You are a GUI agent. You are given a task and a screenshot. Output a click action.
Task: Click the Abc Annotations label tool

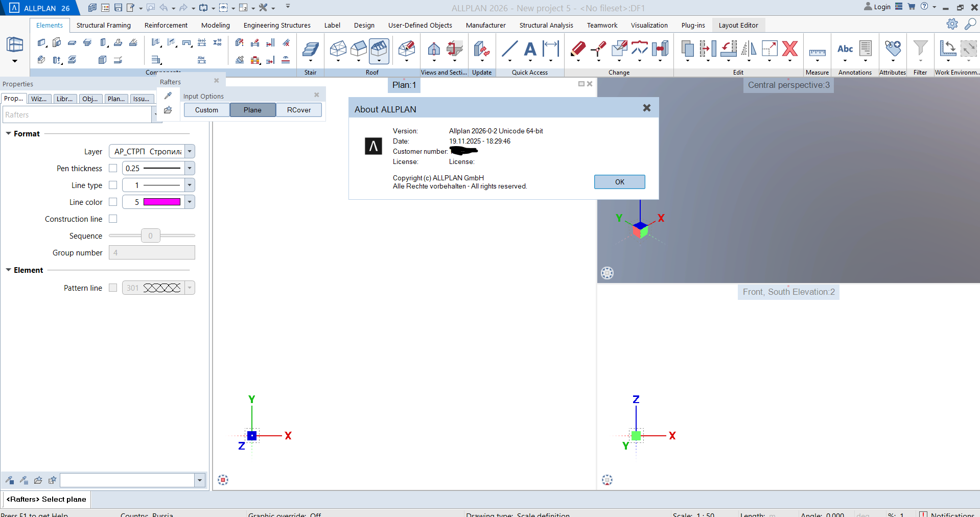(845, 49)
